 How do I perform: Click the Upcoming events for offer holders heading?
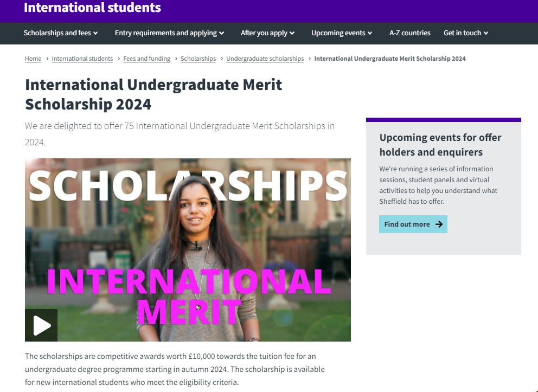[440, 145]
